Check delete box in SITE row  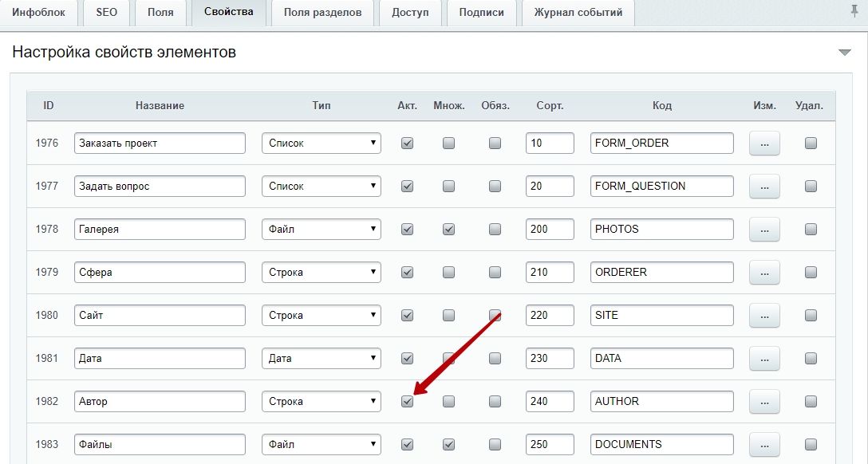tap(811, 315)
